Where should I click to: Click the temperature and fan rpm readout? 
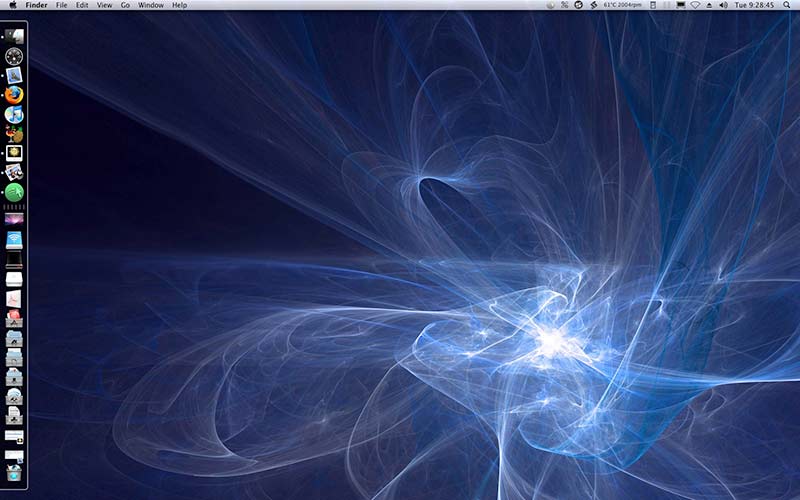pyautogui.click(x=623, y=5)
